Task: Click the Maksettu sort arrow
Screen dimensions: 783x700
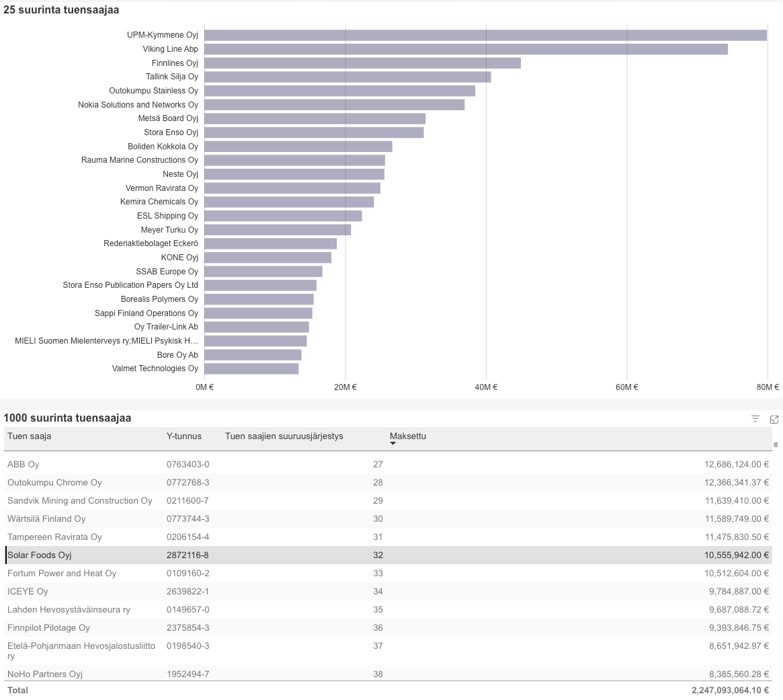Action: coord(393,443)
